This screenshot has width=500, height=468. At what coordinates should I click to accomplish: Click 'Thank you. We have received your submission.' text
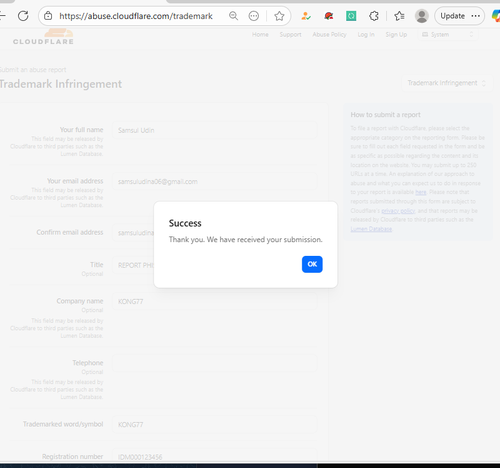(x=246, y=240)
